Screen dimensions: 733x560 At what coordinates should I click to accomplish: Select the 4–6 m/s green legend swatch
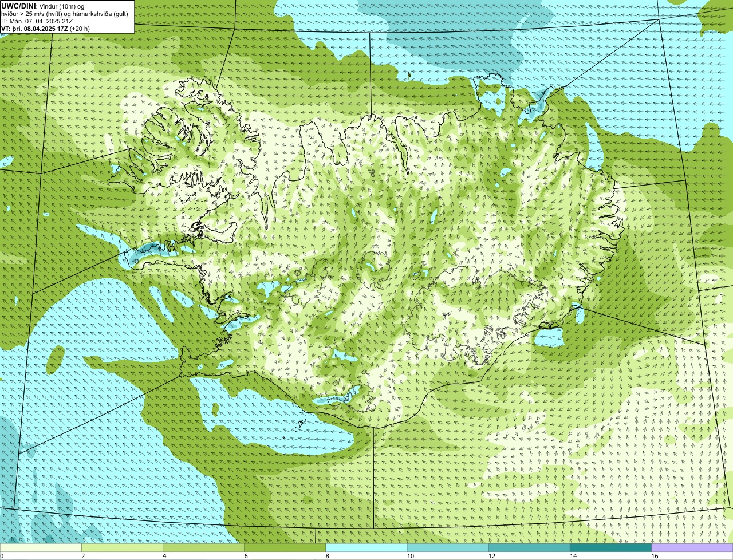coord(203,547)
